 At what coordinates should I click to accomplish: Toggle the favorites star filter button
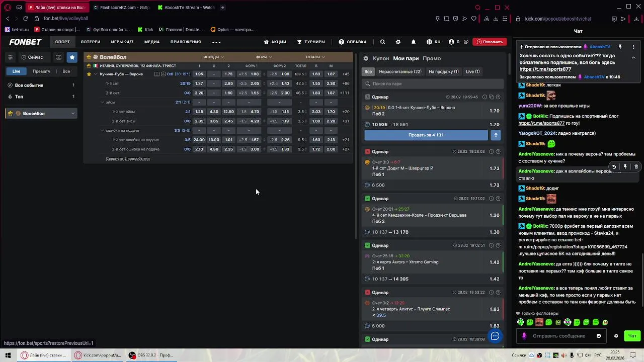coord(72,57)
